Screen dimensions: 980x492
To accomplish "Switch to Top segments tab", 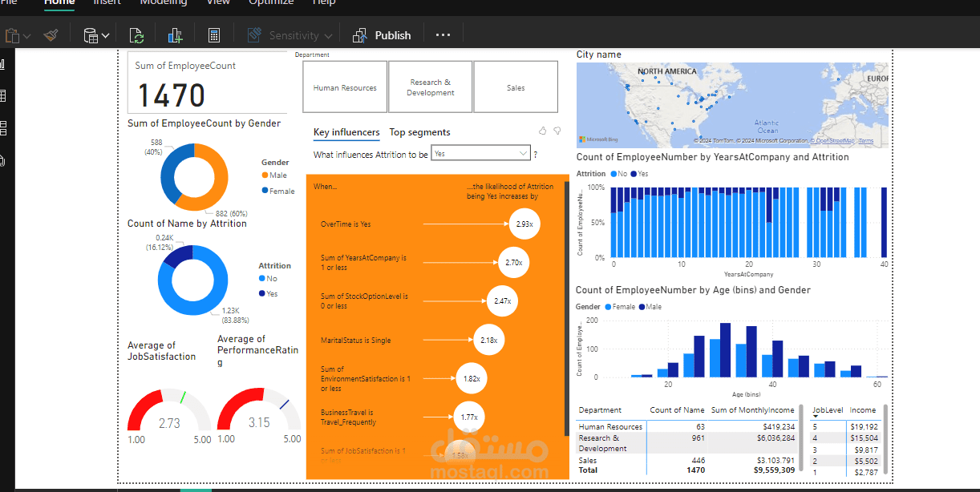I will (x=420, y=132).
